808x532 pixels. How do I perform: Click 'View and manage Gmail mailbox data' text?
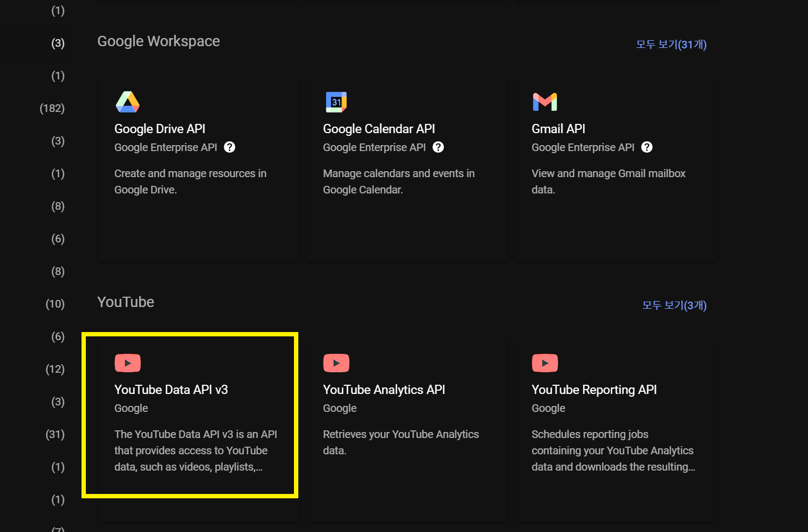click(609, 181)
